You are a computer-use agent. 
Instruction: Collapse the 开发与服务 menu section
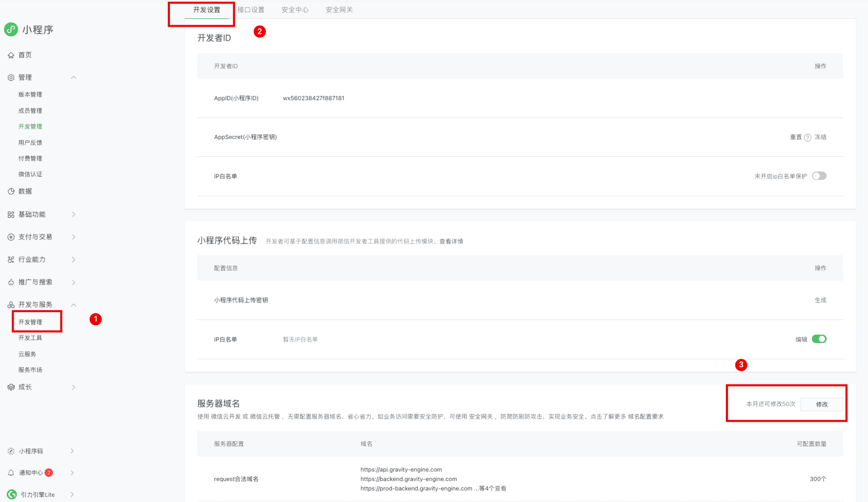pyautogui.click(x=73, y=305)
